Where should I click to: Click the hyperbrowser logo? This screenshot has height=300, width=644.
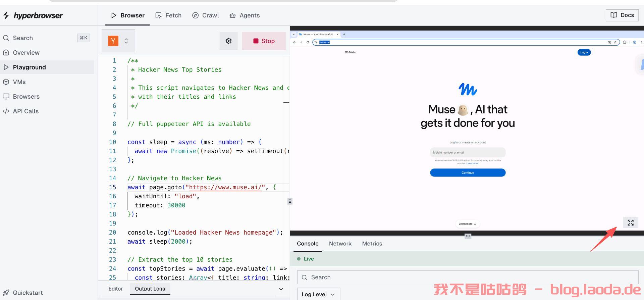(33, 15)
